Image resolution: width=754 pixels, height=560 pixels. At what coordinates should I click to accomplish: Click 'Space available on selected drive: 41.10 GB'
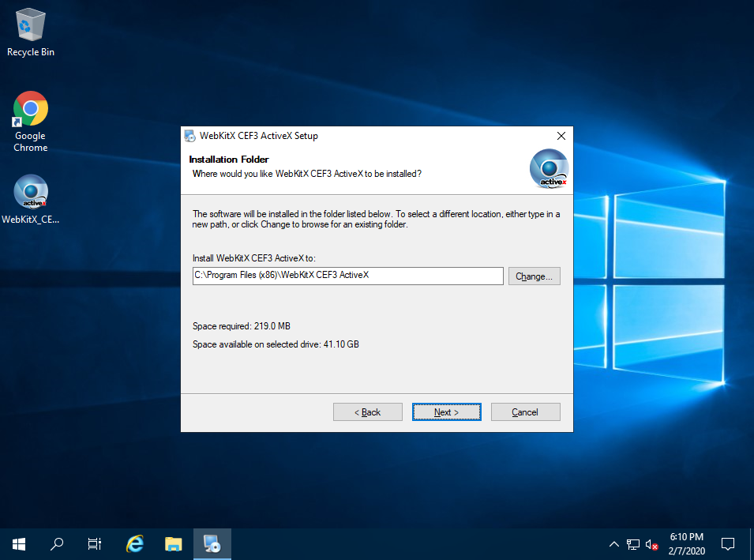[276, 344]
